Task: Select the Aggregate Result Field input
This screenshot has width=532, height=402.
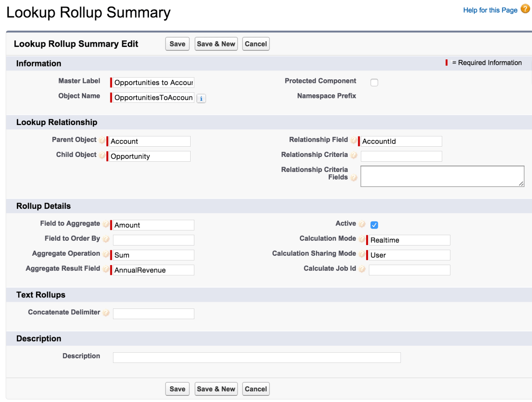Action: (153, 270)
